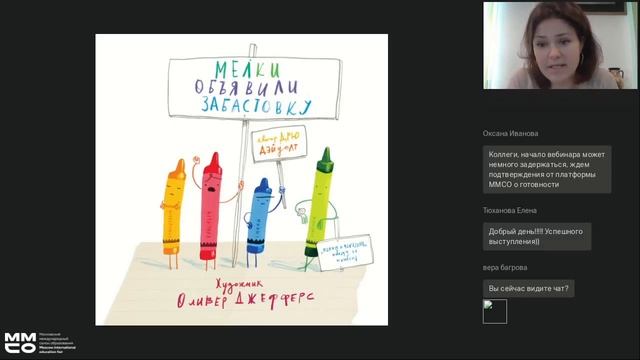Click message Вы сейчас видите чат?
The height and width of the screenshot is (360, 640).
pyautogui.click(x=529, y=289)
